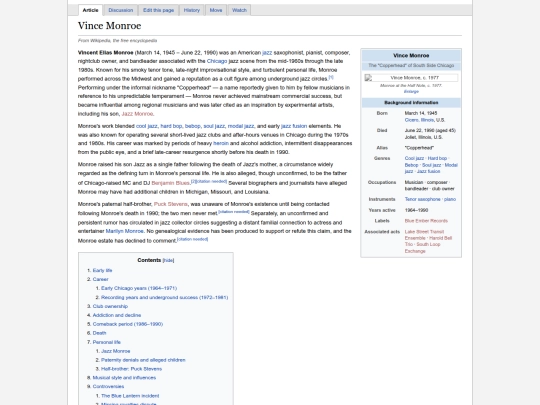540x405 pixels.
Task: Jump to Addiction and decline section
Action: pyautogui.click(x=117, y=315)
